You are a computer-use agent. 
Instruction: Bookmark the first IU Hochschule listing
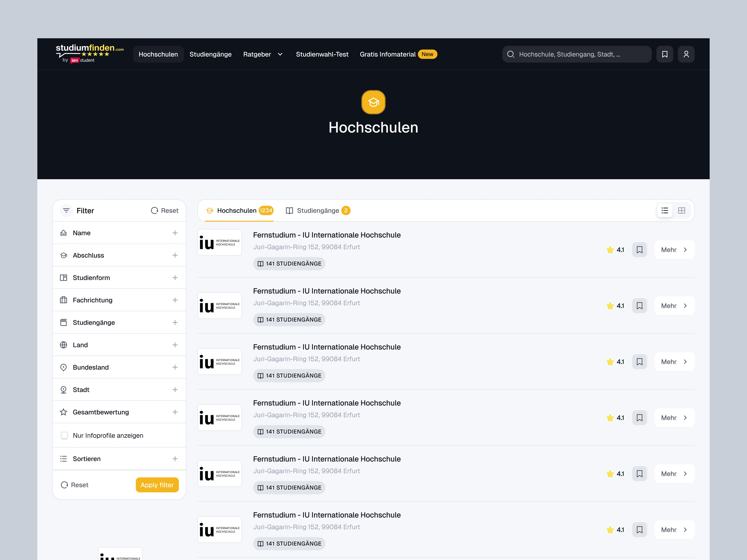(x=639, y=250)
